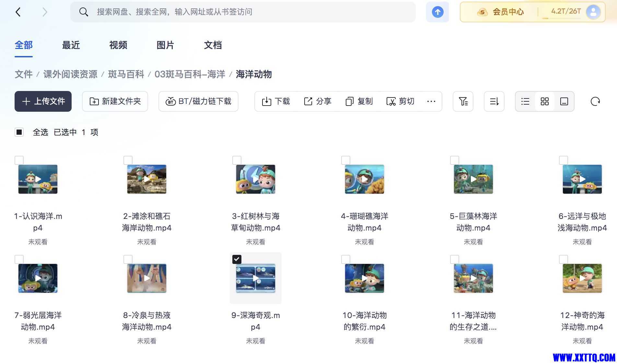
Task: Click file name 8-冷泉与热液海洋动物.mp4
Action: (x=147, y=321)
